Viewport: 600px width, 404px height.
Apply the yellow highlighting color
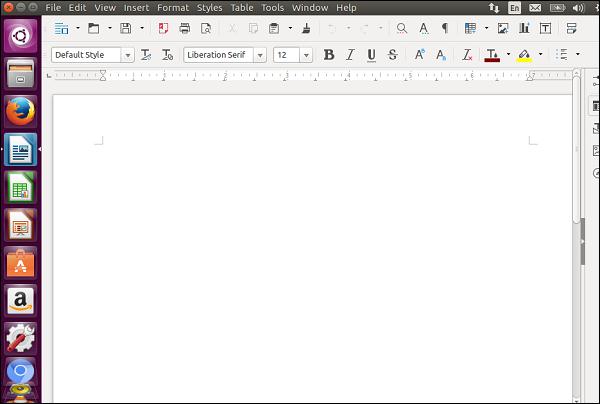(x=524, y=55)
